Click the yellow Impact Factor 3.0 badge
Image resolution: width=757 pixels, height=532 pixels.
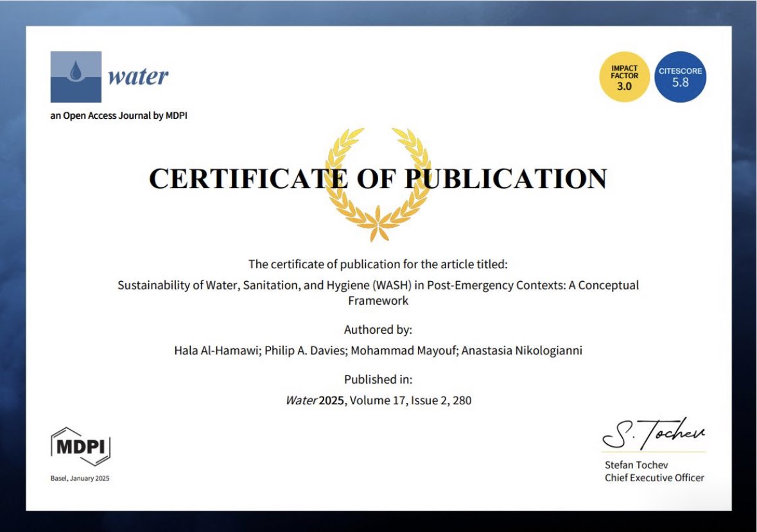point(624,77)
